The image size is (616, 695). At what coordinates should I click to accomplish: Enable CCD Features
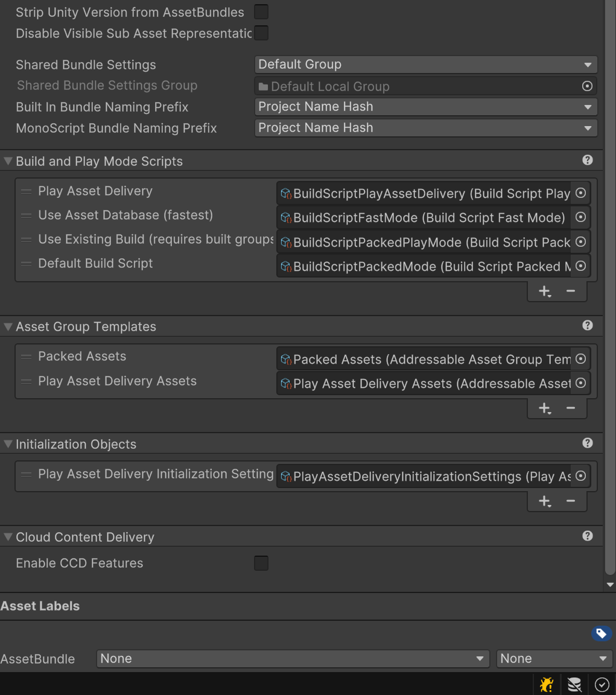pos(261,563)
